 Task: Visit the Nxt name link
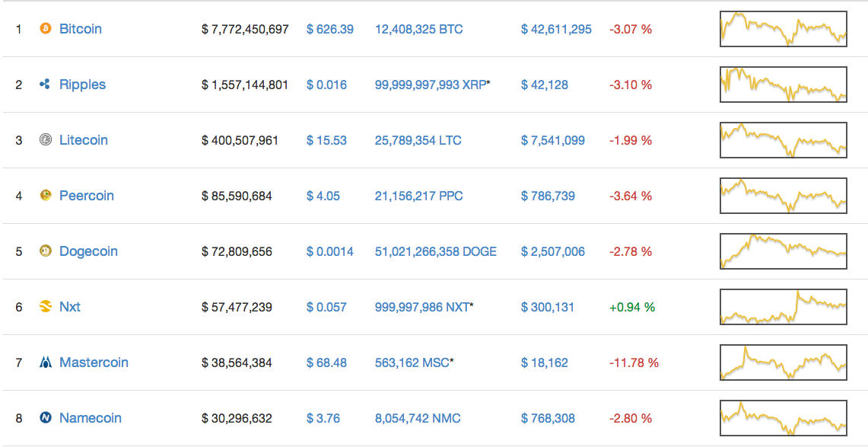[x=70, y=307]
